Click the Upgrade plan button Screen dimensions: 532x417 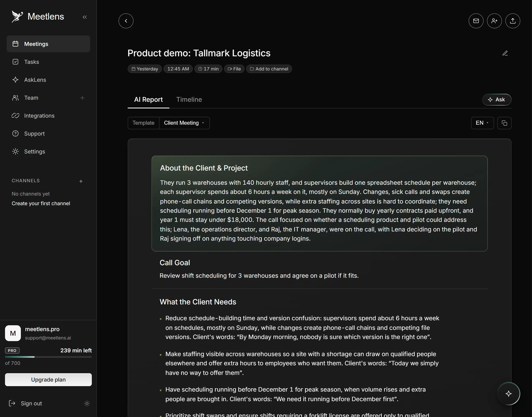pos(48,380)
